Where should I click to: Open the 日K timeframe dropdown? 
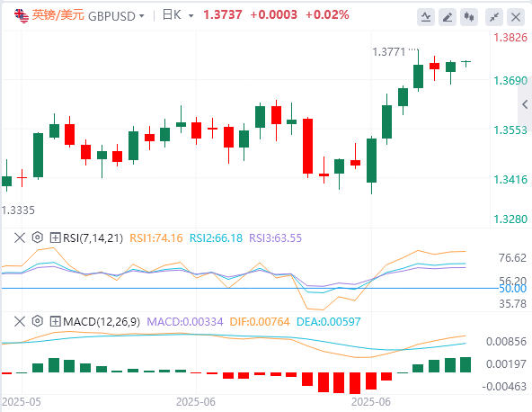pyautogui.click(x=178, y=15)
